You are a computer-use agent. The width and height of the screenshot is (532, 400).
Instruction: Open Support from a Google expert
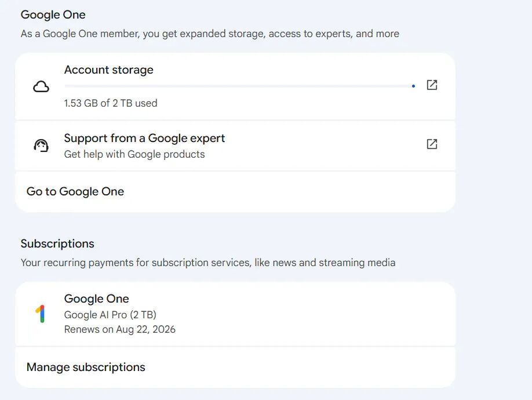(x=235, y=146)
